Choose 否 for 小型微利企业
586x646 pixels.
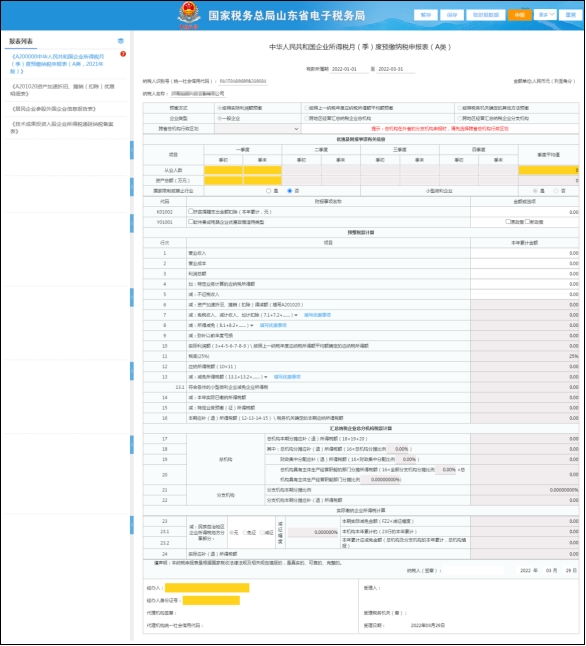[x=556, y=191]
